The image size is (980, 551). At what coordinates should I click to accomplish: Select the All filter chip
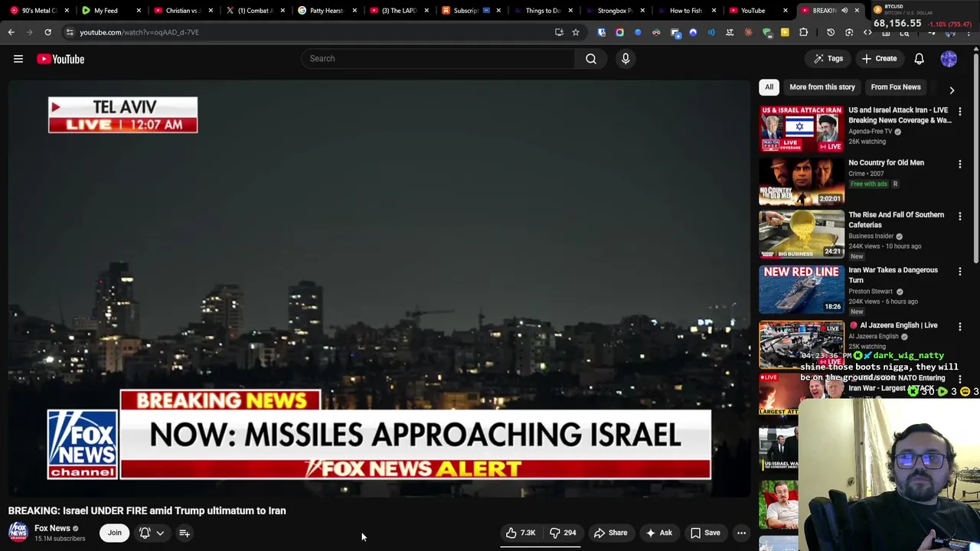click(769, 87)
